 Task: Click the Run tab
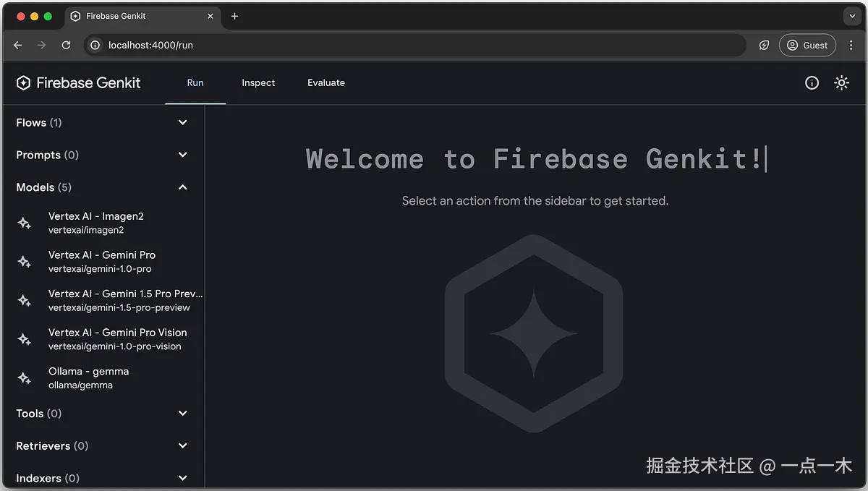pyautogui.click(x=195, y=82)
